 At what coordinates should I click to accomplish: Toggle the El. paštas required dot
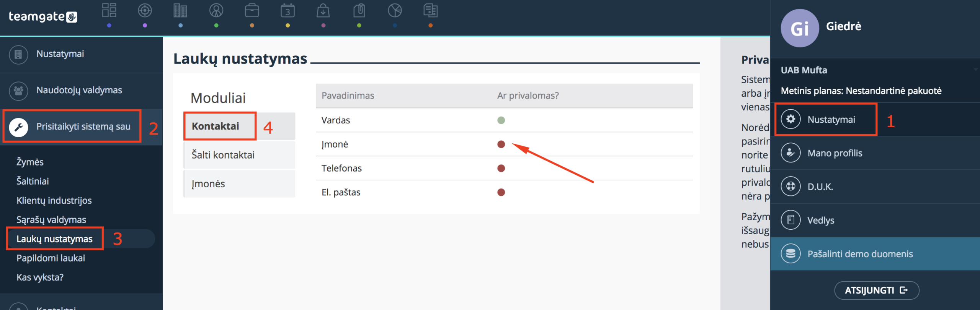tap(501, 192)
